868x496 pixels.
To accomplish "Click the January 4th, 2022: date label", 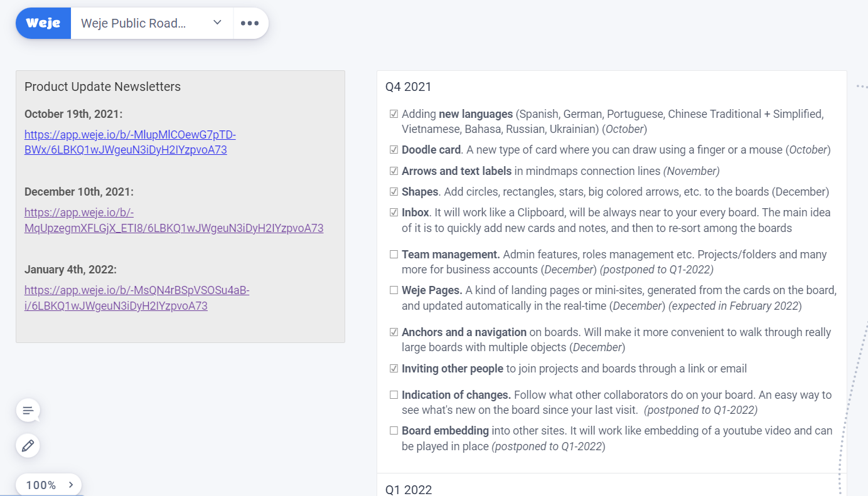I will coord(71,270).
